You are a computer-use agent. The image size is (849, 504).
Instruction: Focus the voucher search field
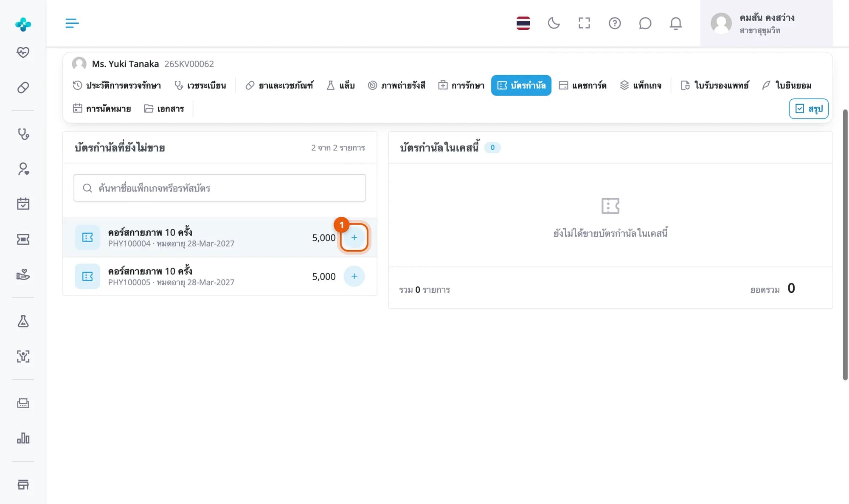point(220,188)
